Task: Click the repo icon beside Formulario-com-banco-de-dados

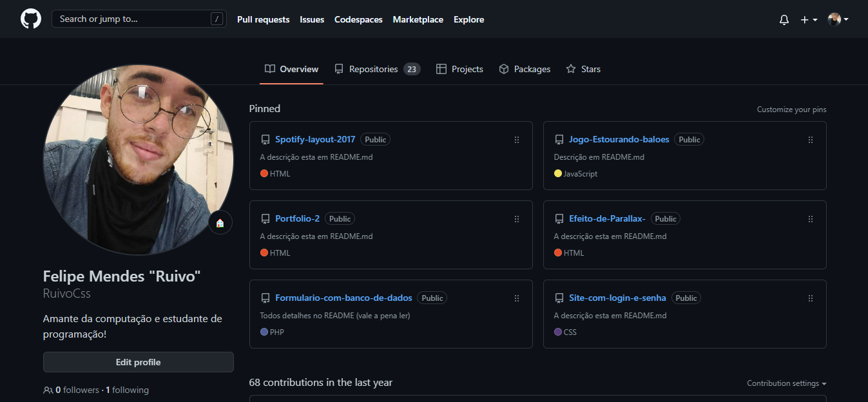Action: (265, 298)
